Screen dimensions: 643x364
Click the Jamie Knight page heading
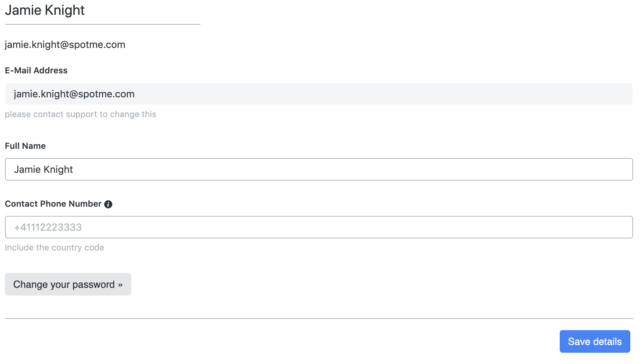click(45, 10)
